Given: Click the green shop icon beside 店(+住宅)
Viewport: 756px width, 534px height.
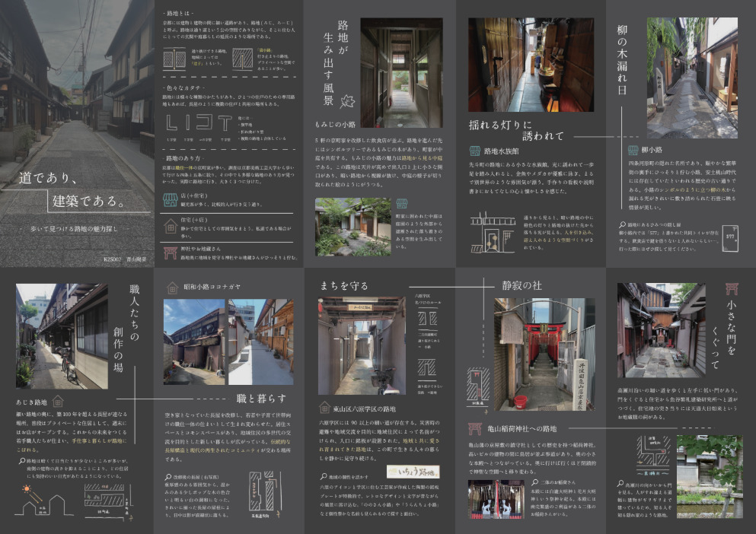Looking at the screenshot, I should [170, 200].
